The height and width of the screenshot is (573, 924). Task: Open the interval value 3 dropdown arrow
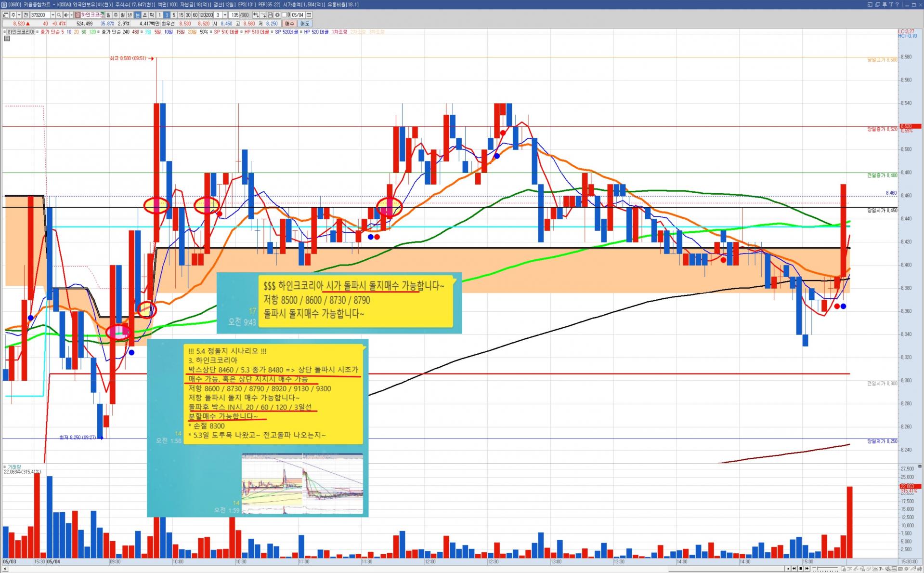[x=224, y=15]
